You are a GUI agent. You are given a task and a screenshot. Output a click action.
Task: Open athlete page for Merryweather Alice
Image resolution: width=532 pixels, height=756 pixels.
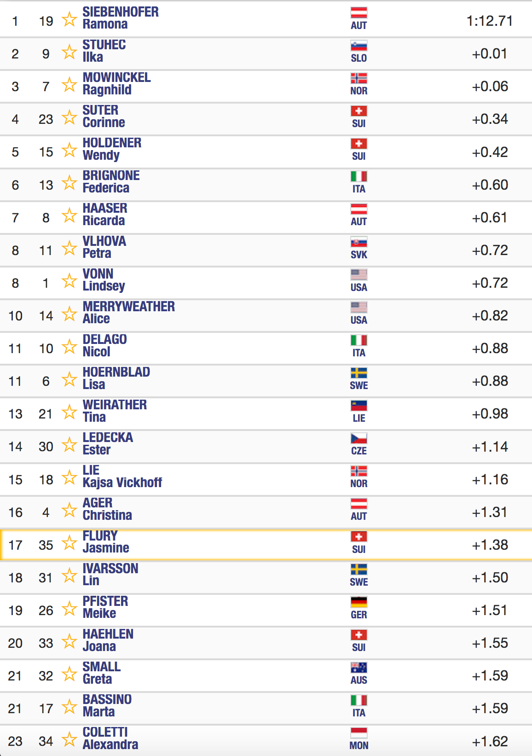click(x=129, y=313)
